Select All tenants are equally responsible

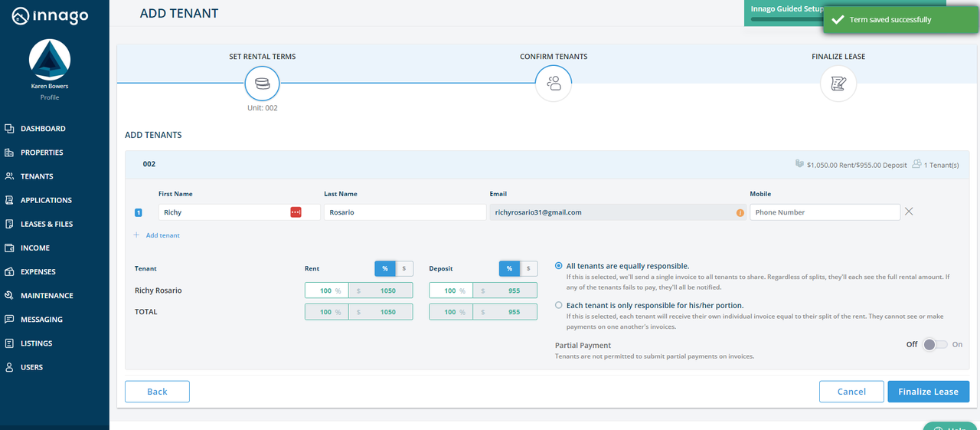pyautogui.click(x=559, y=266)
